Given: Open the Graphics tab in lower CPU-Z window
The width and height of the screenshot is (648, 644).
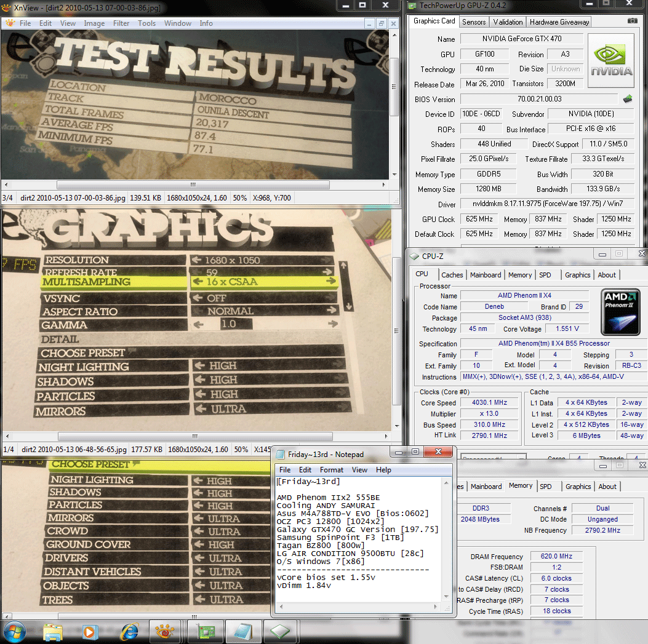Looking at the screenshot, I should [578, 486].
